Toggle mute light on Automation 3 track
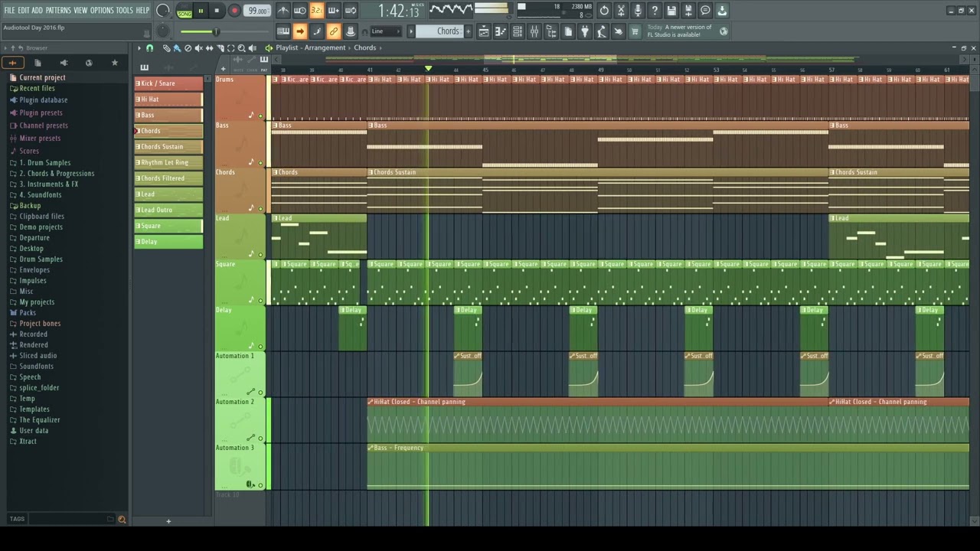 coord(260,484)
